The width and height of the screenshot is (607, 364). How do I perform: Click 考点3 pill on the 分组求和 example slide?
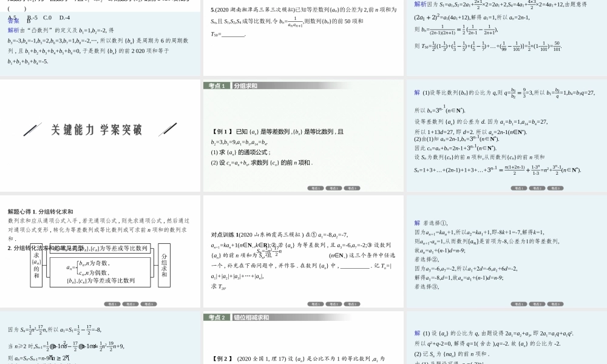(352, 187)
